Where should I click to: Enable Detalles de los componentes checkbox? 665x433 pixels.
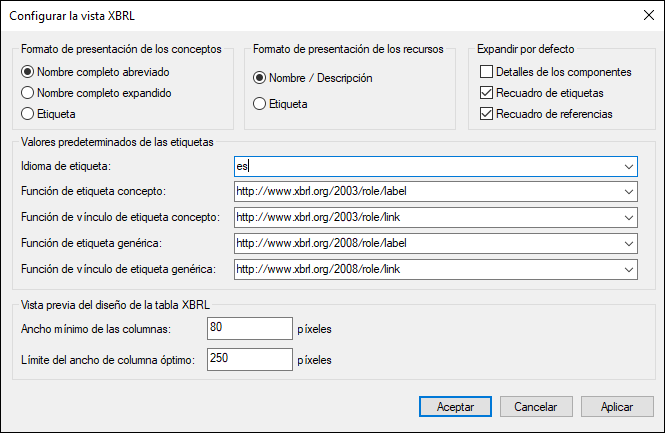(x=487, y=73)
